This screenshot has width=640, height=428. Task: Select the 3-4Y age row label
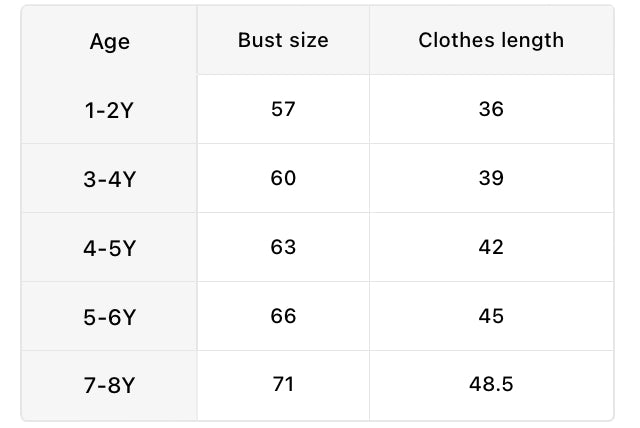coord(110,179)
